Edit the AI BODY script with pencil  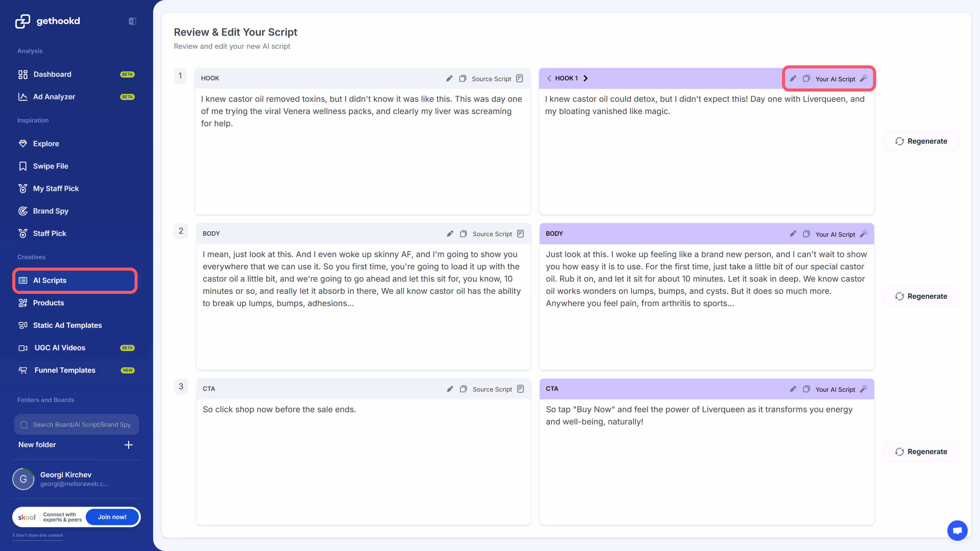click(x=793, y=233)
